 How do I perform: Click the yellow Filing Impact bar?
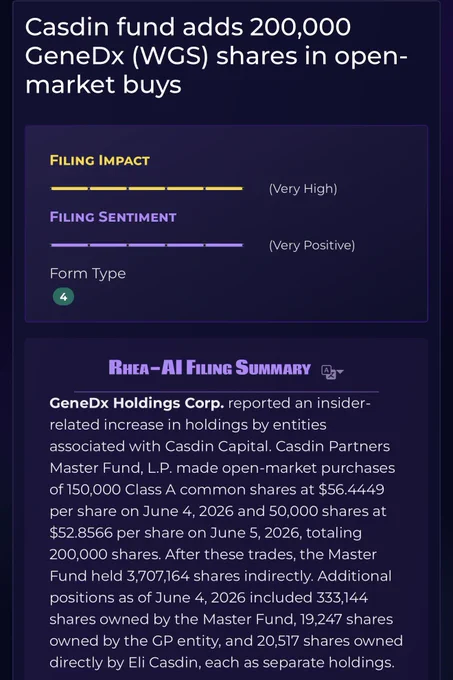[147, 188]
